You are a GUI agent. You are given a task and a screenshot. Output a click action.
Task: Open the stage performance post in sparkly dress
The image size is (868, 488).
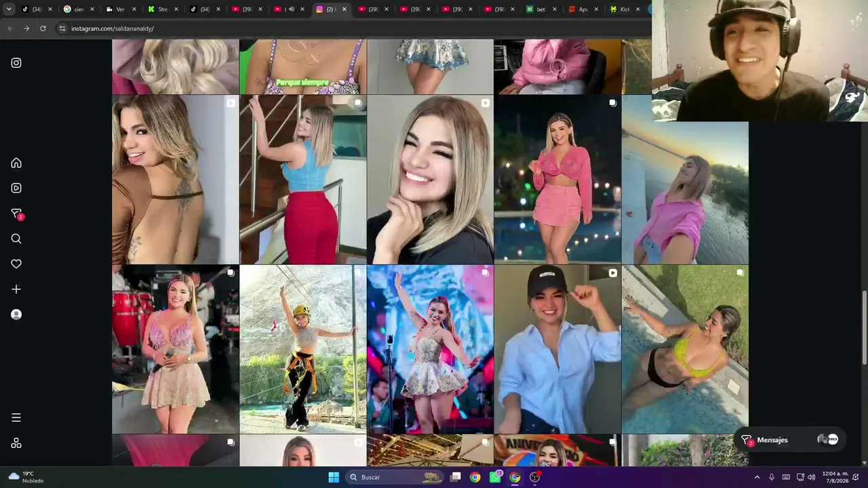pos(431,349)
